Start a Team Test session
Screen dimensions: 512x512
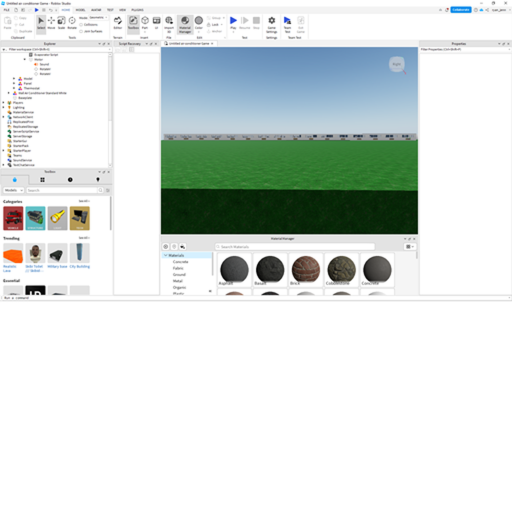click(x=287, y=24)
